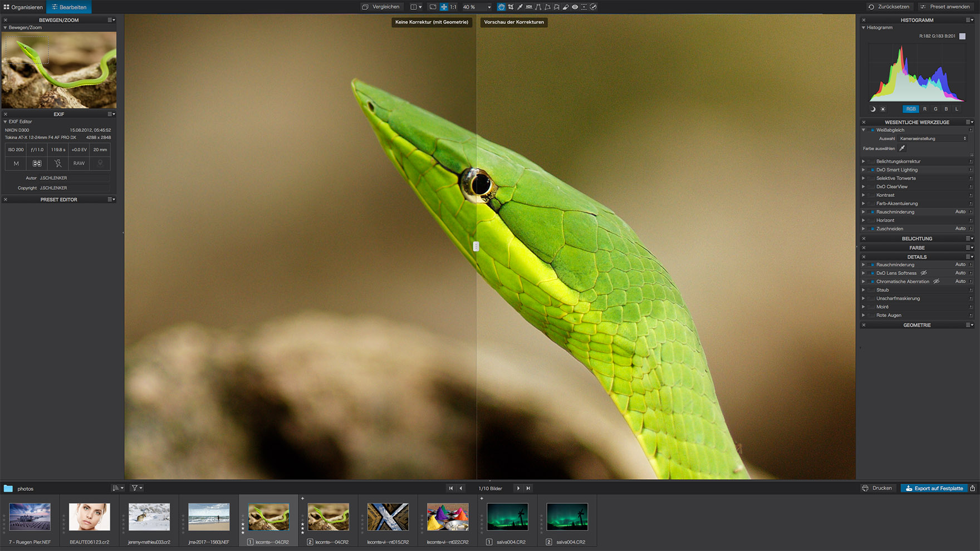Pick color with Farbe auswählen eyedropper

point(902,149)
